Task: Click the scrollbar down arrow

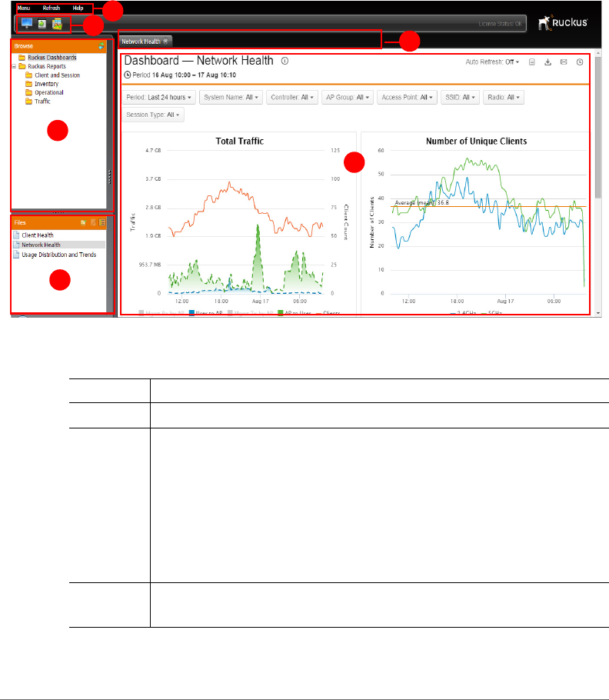Action: pos(598,313)
